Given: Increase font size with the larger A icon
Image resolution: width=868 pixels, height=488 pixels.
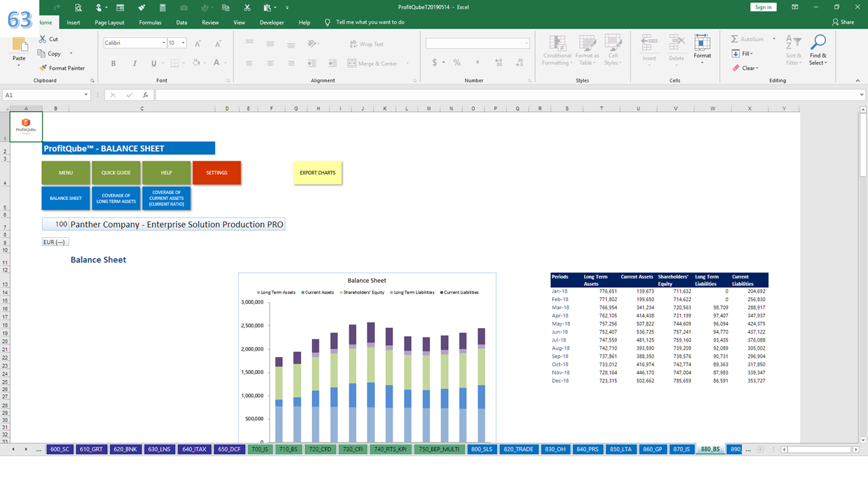Looking at the screenshot, I should pyautogui.click(x=198, y=43).
